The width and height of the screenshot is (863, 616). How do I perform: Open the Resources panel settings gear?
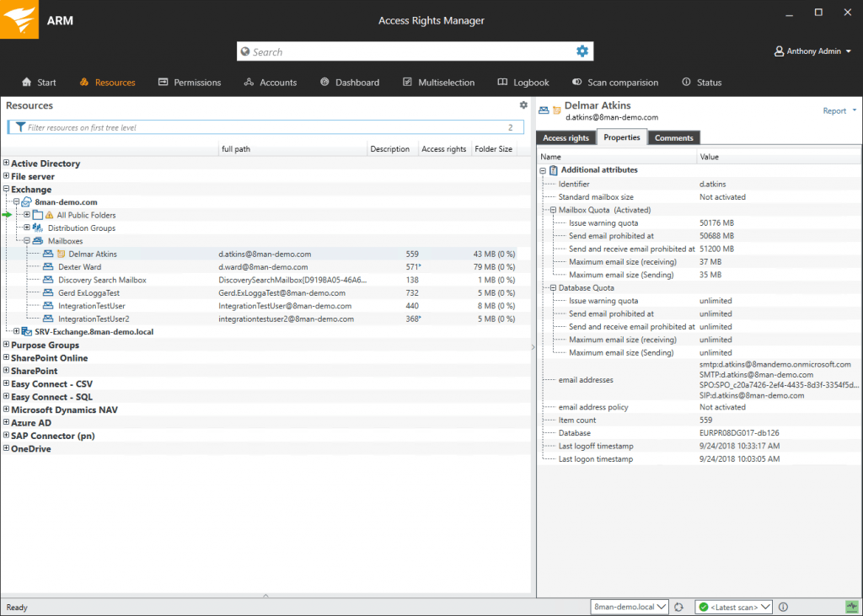point(523,104)
